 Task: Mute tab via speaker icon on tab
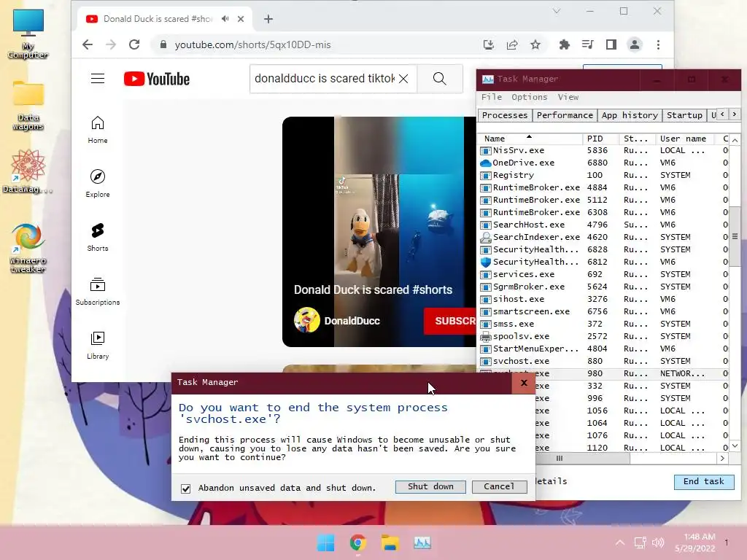(225, 18)
